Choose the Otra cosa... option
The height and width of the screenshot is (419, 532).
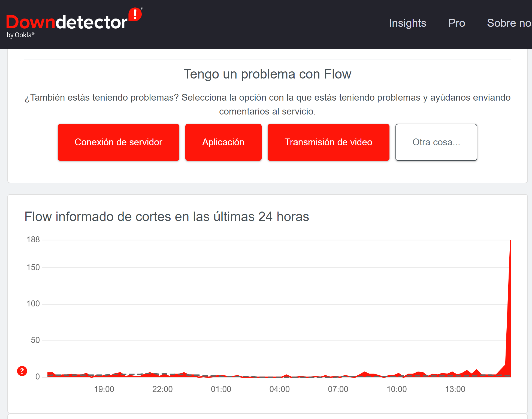436,142
